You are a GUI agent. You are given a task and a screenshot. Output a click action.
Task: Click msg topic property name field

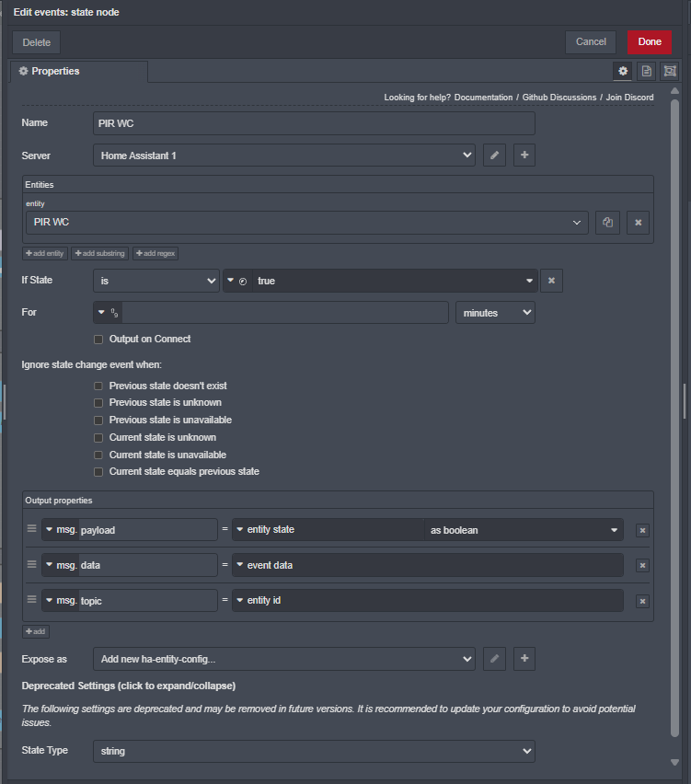tap(148, 601)
